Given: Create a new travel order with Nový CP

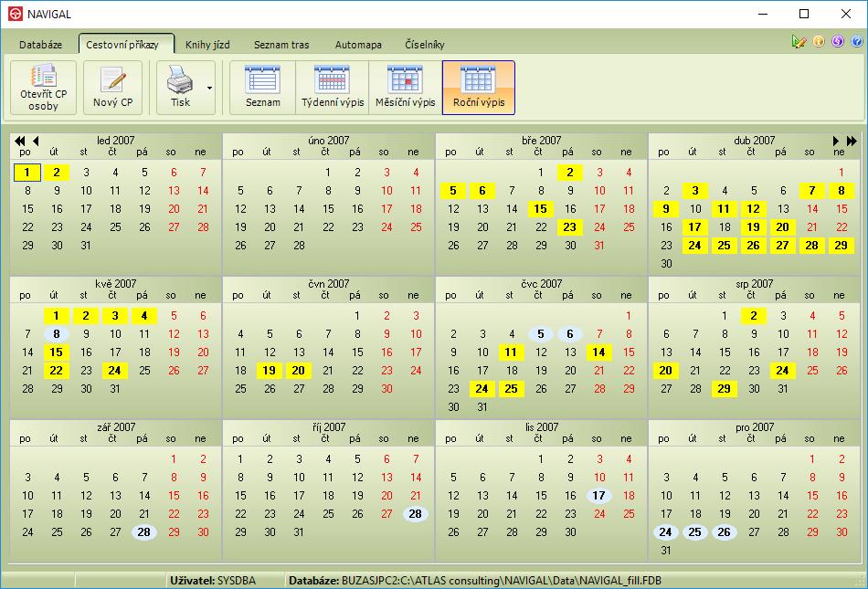Looking at the screenshot, I should tap(113, 88).
